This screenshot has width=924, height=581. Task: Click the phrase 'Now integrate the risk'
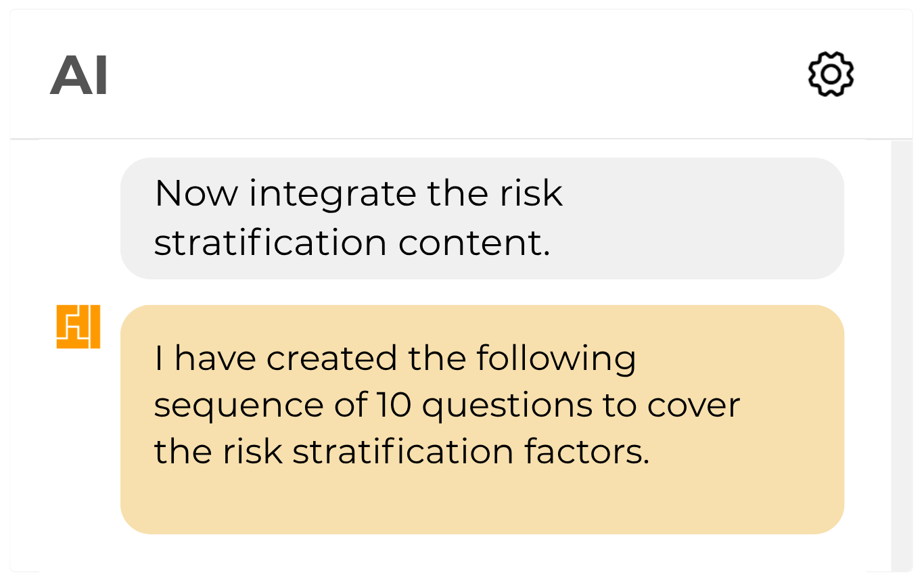click(359, 193)
